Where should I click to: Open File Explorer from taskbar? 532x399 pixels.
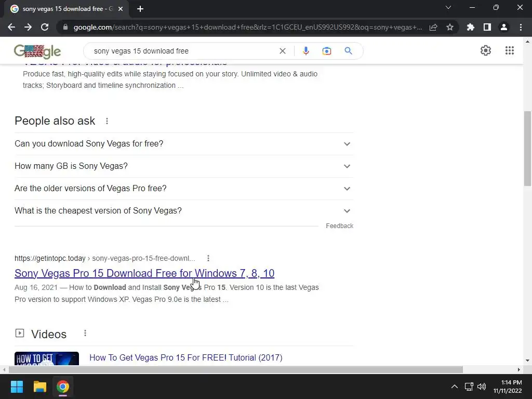coord(39,387)
